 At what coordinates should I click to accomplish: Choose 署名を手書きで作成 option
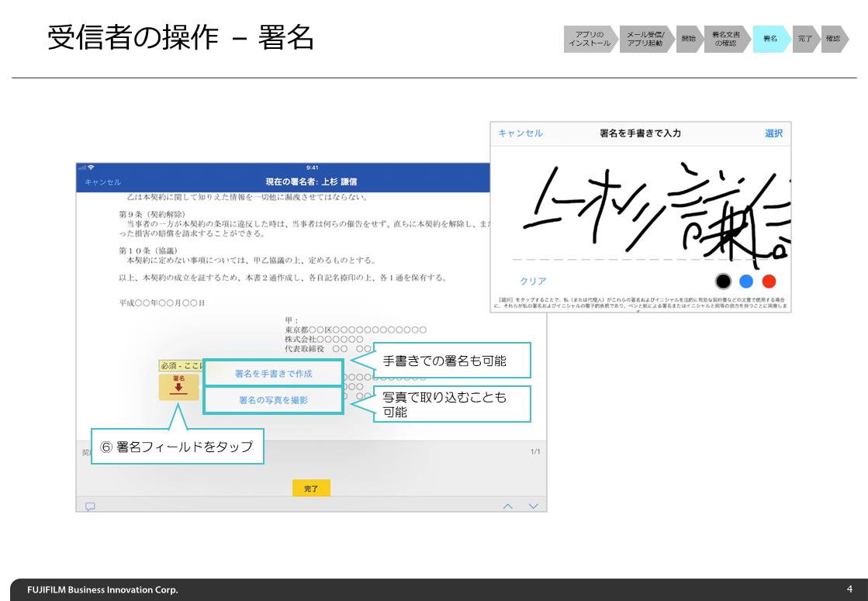tap(273, 372)
